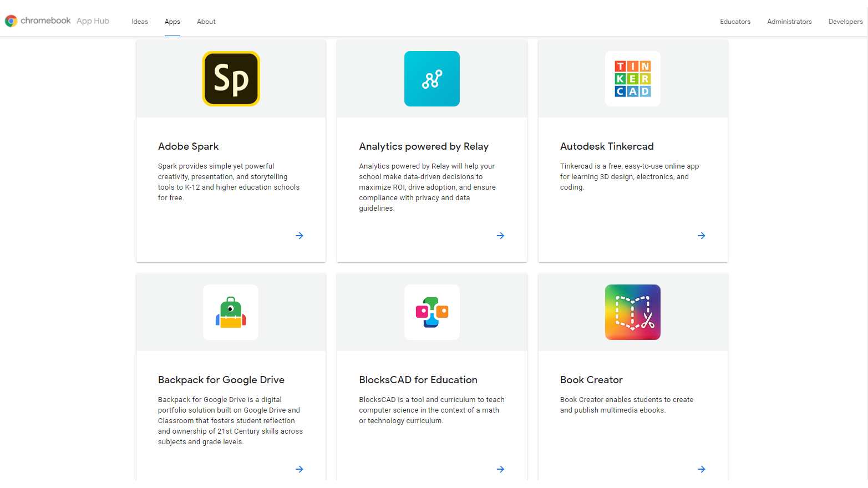868x488 pixels.
Task: Click the Relay analytics description text
Action: pos(428,187)
